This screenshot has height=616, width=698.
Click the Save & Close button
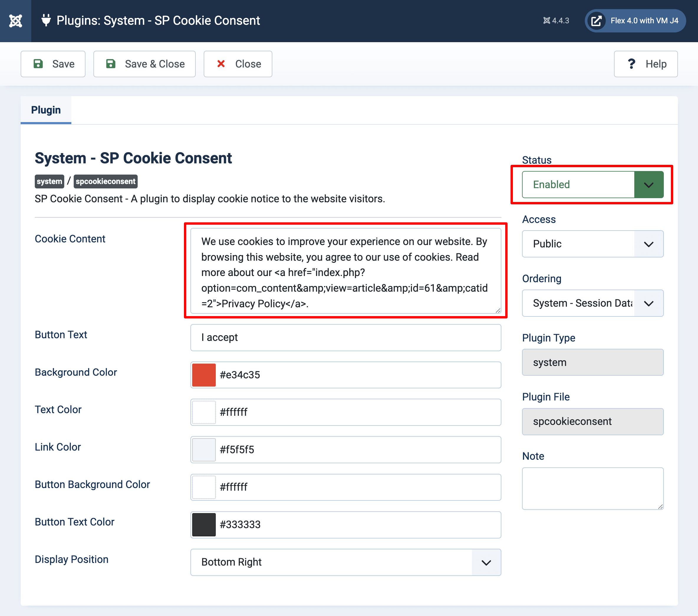144,64
